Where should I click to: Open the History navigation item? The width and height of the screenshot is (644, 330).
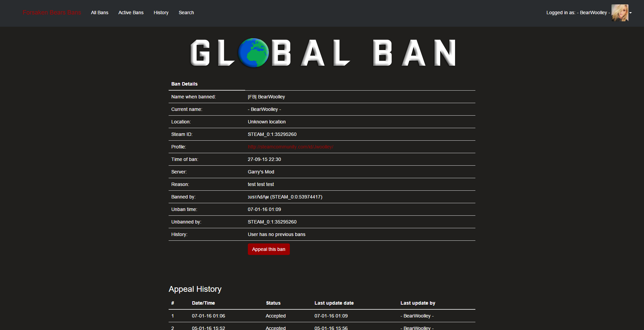point(161,13)
